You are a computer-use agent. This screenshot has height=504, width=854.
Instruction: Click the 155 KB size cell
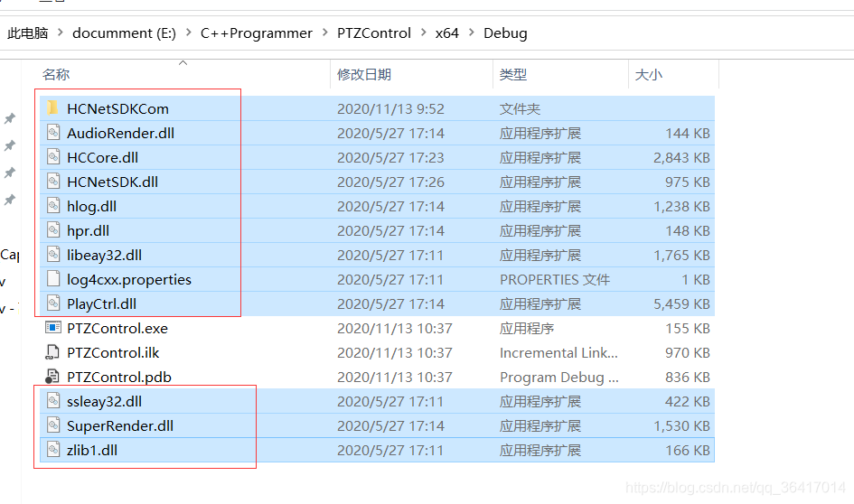688,329
